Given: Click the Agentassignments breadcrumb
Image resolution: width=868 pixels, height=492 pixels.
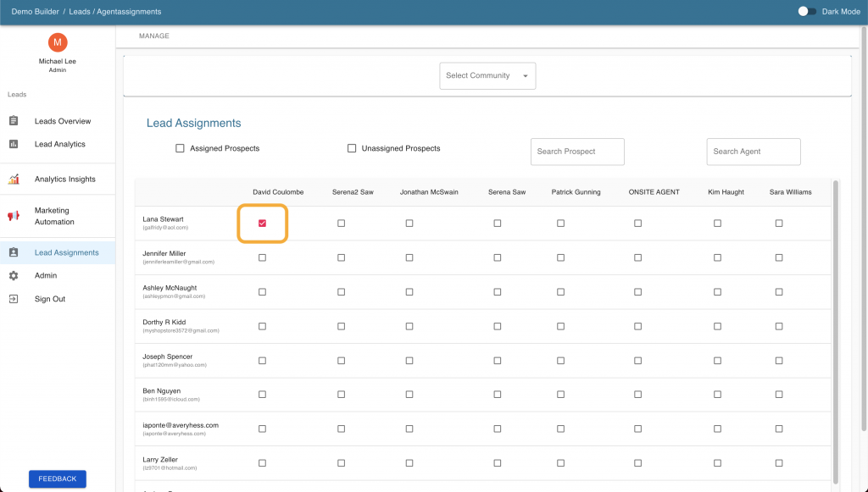Looking at the screenshot, I should (x=129, y=12).
